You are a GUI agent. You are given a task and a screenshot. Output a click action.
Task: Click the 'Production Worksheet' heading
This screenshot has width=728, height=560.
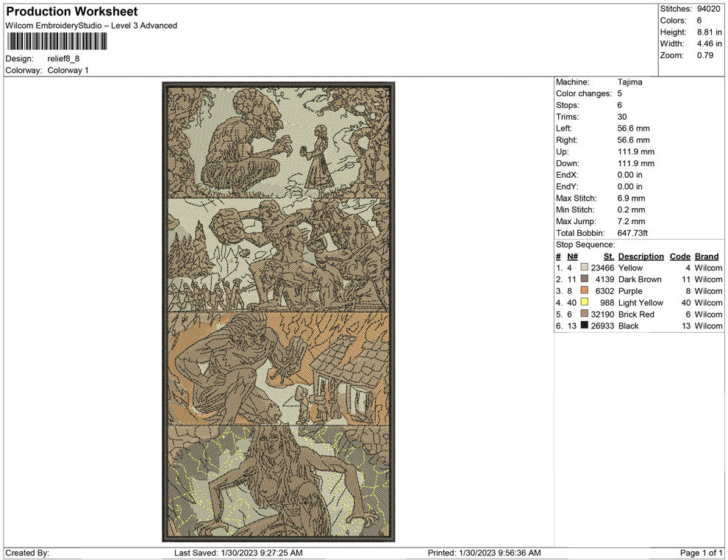point(72,11)
